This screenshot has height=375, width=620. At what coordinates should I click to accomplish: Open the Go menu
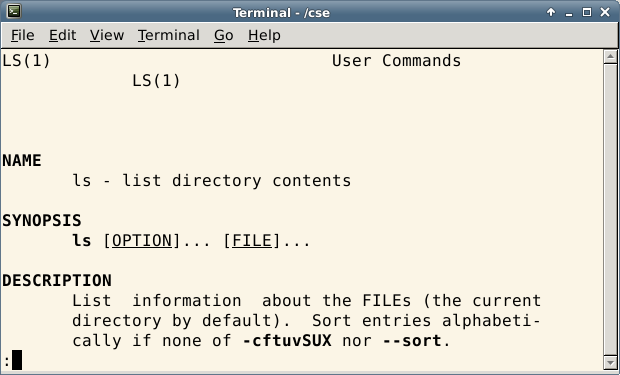click(x=224, y=35)
